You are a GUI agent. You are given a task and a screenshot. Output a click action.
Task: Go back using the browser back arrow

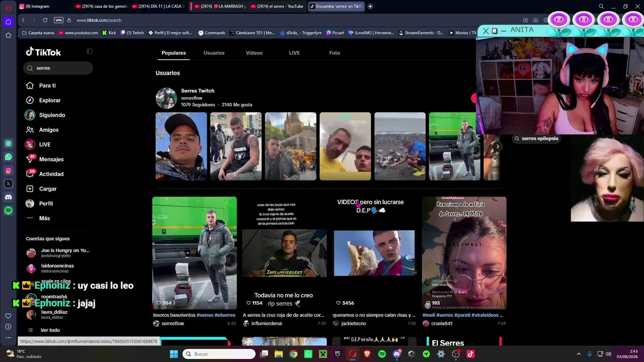(x=23, y=20)
